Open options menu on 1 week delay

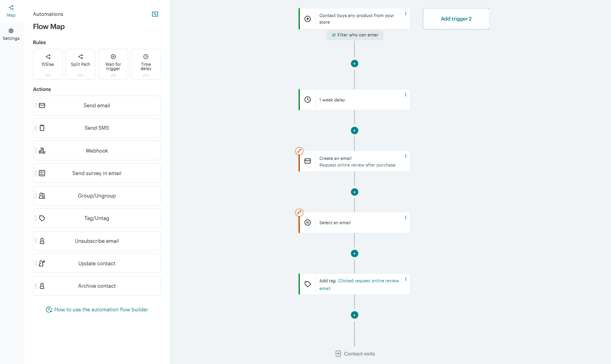tap(406, 94)
